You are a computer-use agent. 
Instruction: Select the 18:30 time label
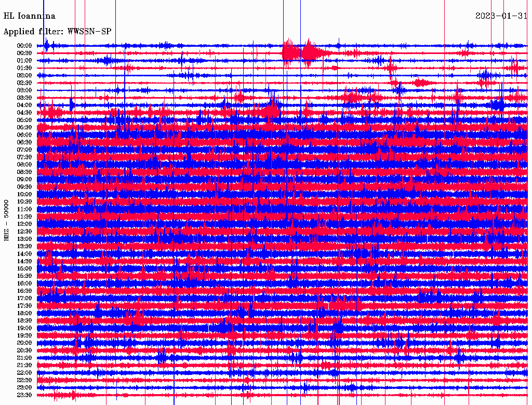(24, 320)
